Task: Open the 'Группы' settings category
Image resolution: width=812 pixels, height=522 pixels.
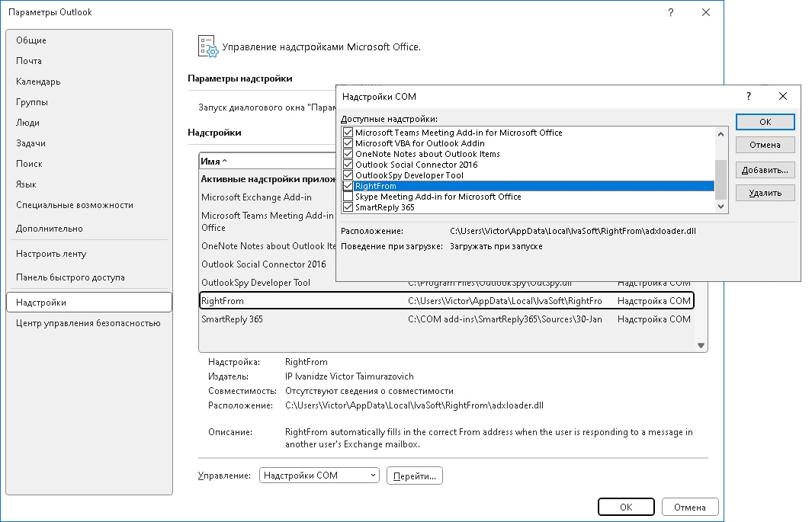Action: click(32, 102)
